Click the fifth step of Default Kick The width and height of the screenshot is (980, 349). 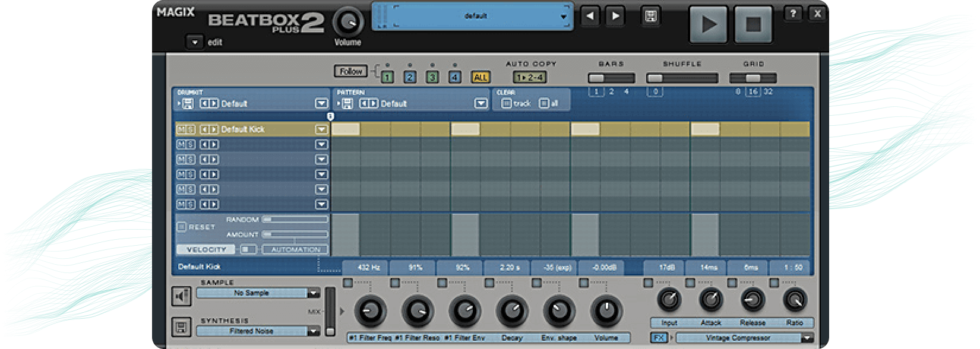click(x=465, y=129)
